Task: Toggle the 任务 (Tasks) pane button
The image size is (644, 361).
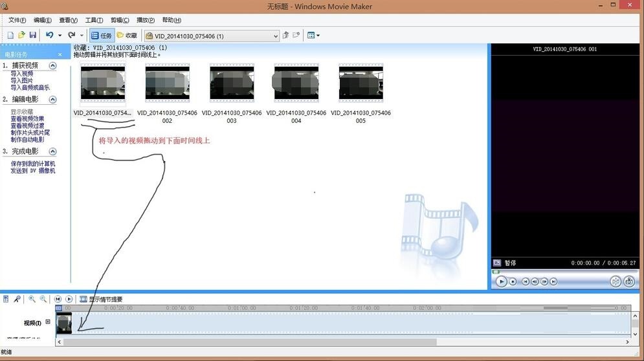Action: coord(102,36)
